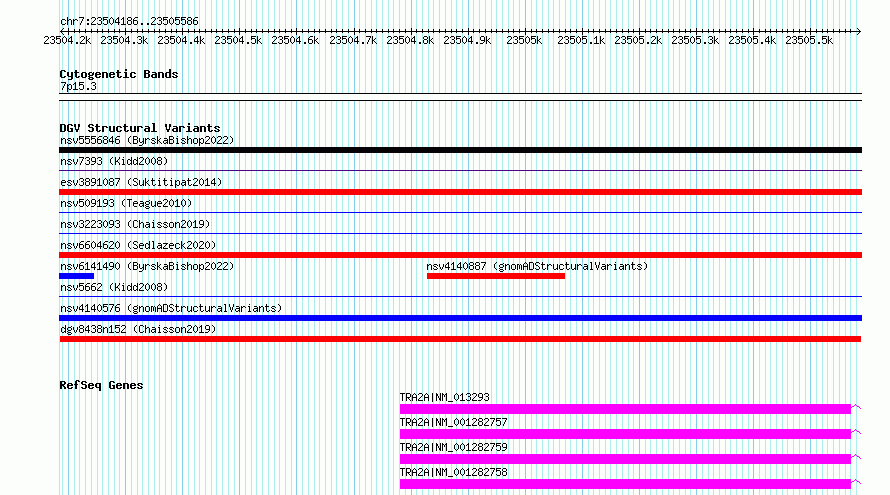The height and width of the screenshot is (495, 890).
Task: Click the 23505.1k ruler tick label
Action: (x=581, y=41)
